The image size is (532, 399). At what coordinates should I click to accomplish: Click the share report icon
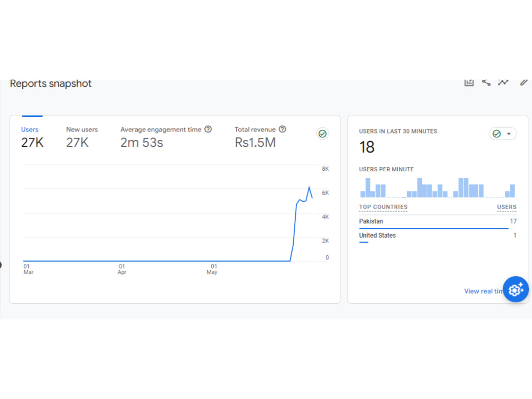[486, 82]
